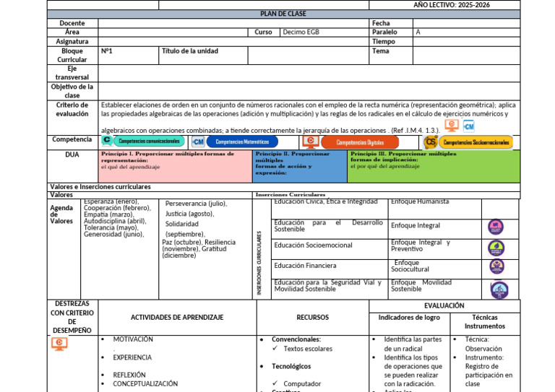Screen dimensions: 555x392
Task: Click the Paralelo value A
Action: (418, 32)
